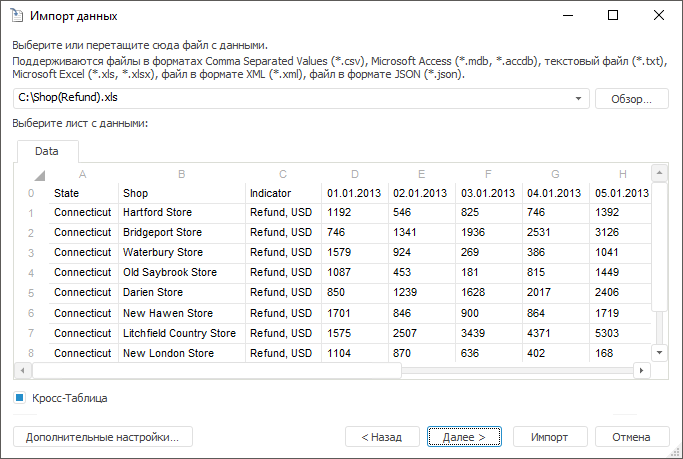Minimize the import dialog window
This screenshot has height=459, width=683.
(567, 16)
